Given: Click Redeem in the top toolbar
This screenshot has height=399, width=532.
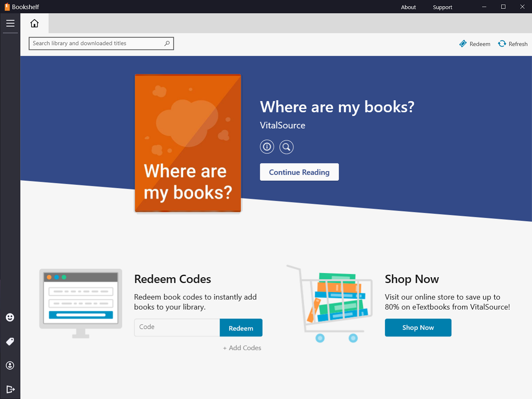Looking at the screenshot, I should [475, 44].
